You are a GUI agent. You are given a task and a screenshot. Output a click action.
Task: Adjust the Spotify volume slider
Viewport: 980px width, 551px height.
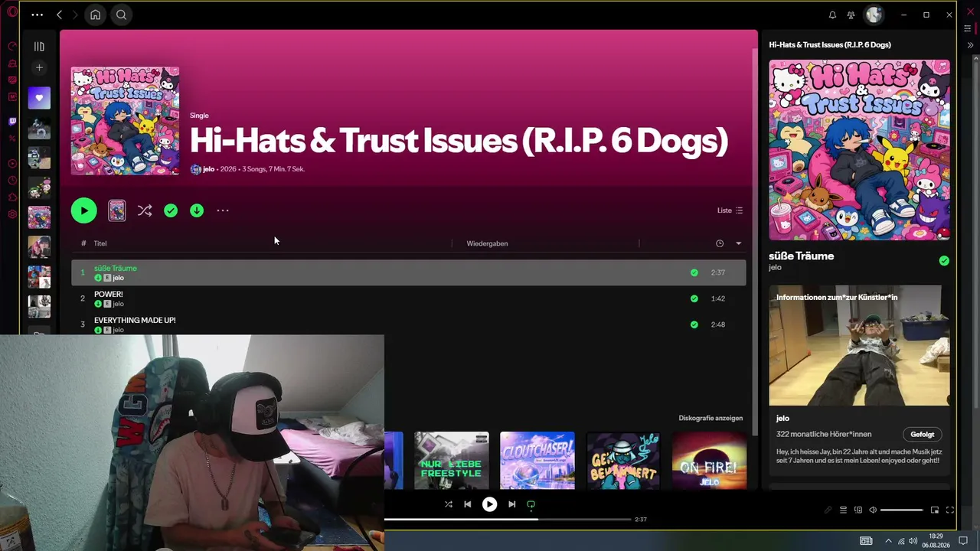[902, 510]
